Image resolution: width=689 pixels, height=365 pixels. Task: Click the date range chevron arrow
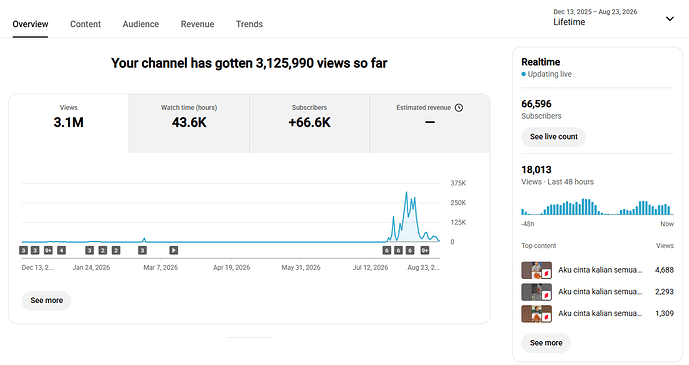(x=670, y=18)
